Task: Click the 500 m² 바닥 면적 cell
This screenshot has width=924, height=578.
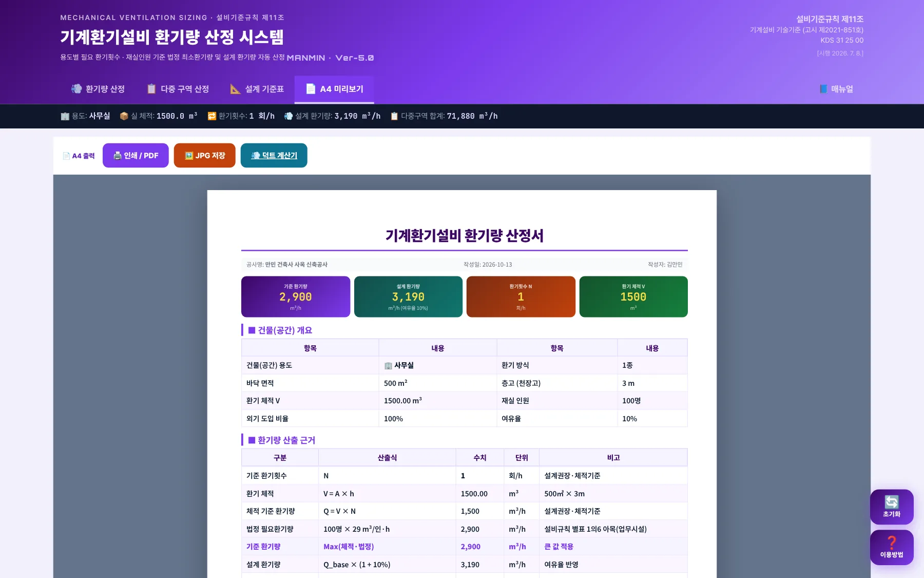Action: [437, 383]
